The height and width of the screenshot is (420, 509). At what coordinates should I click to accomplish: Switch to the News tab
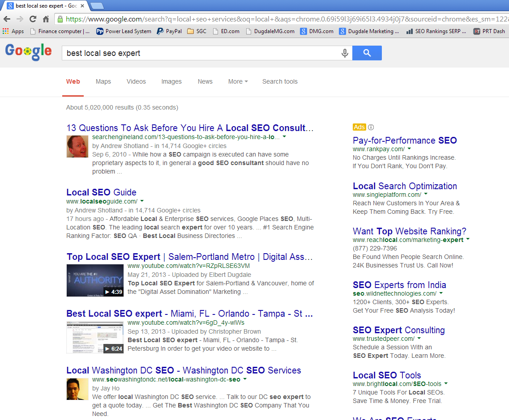205,81
